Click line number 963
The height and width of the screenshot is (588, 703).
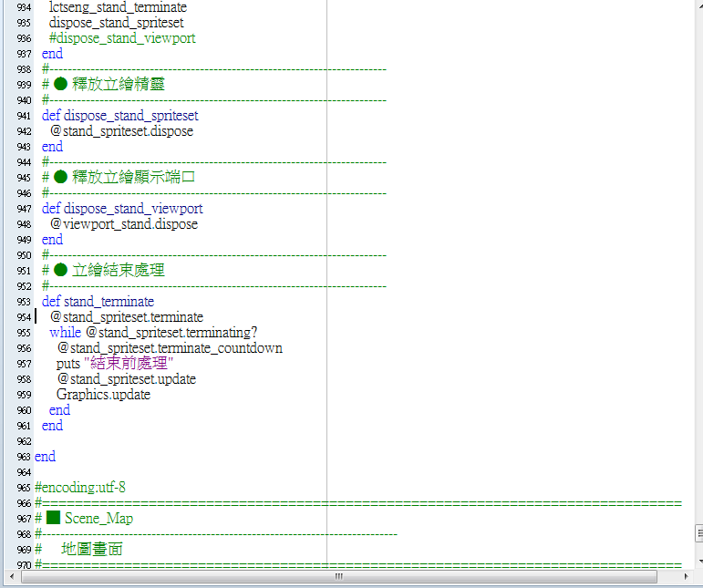point(24,457)
